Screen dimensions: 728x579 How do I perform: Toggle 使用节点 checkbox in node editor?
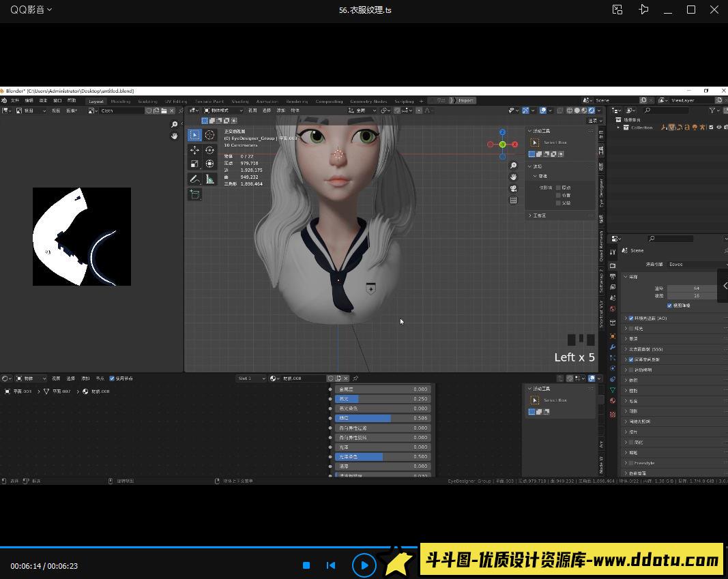tap(111, 378)
